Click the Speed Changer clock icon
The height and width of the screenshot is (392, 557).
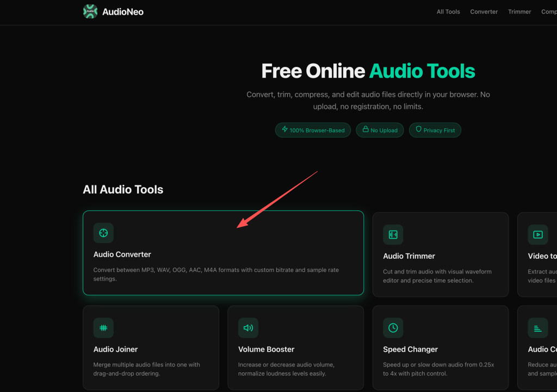tap(393, 328)
